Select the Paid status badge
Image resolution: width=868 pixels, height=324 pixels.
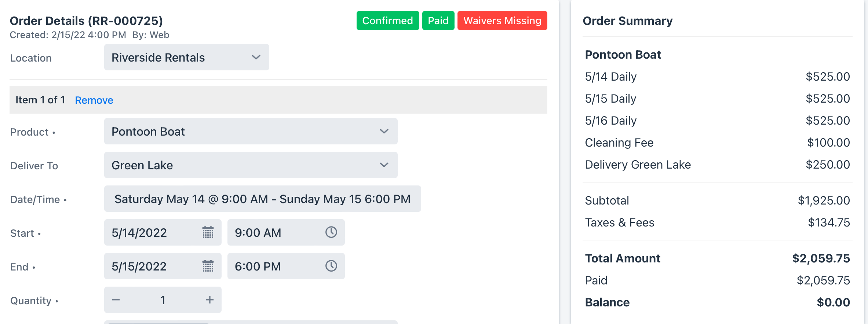click(438, 21)
